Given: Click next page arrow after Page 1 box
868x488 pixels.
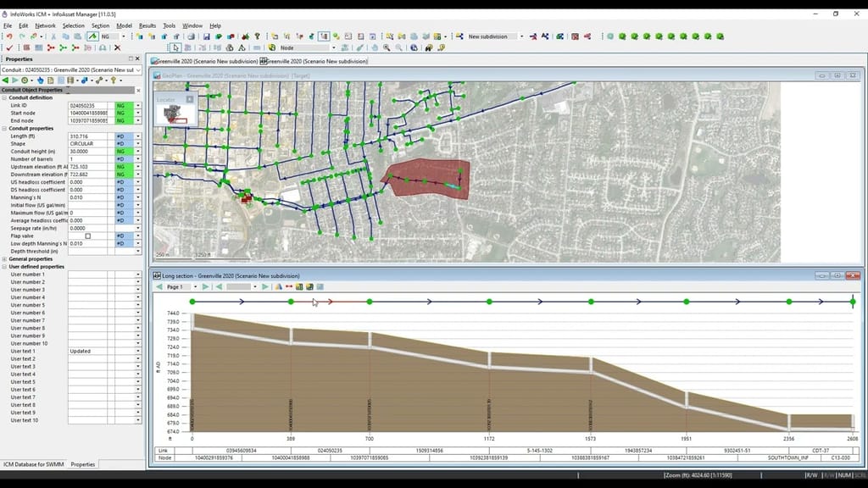Looking at the screenshot, I should coord(205,286).
